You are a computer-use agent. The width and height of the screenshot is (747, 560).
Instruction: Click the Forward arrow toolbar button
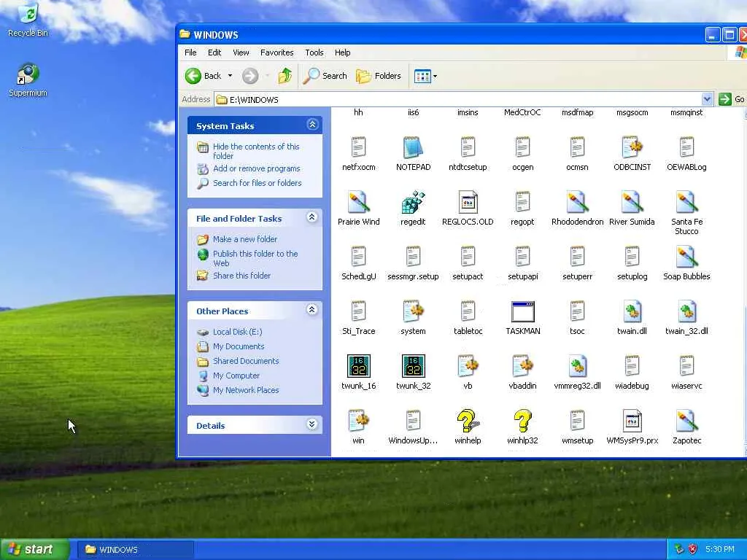click(x=250, y=76)
